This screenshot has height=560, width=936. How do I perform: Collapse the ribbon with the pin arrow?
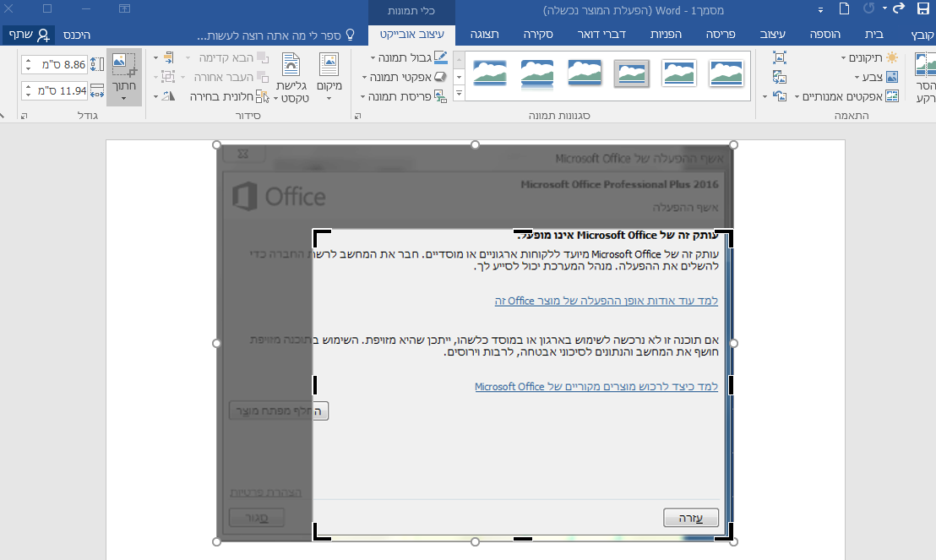[3, 115]
